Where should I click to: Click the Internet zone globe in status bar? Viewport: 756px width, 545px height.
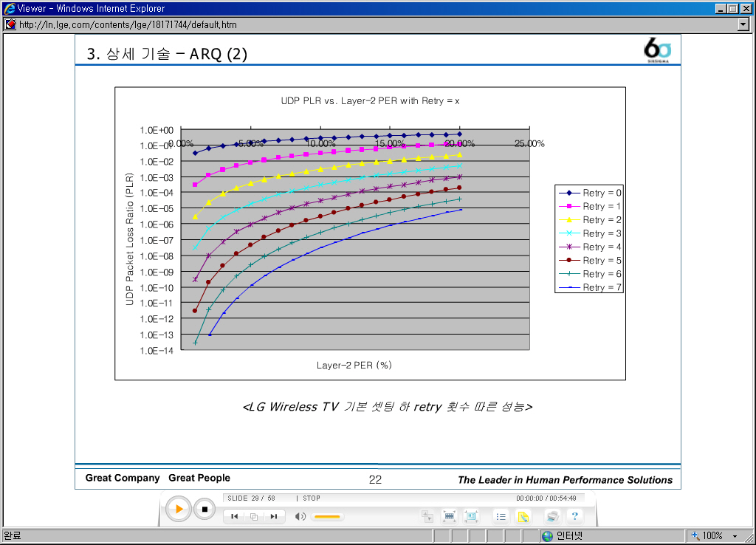coord(547,536)
